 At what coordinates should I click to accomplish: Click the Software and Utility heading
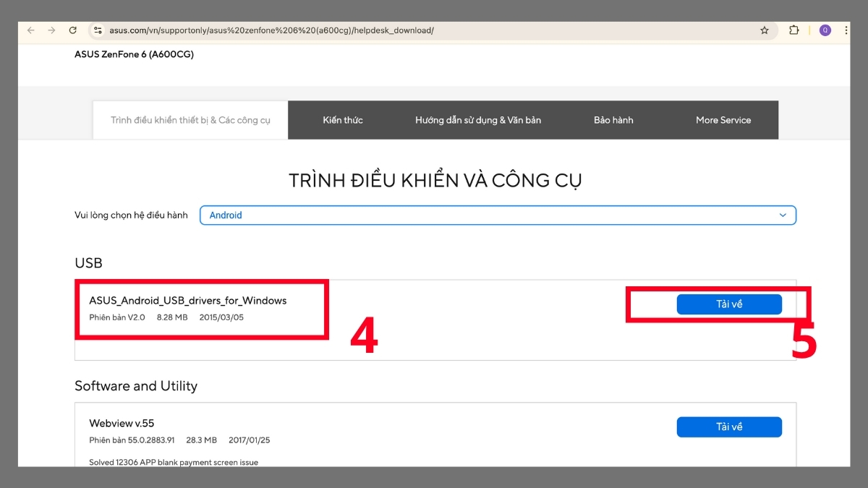136,386
